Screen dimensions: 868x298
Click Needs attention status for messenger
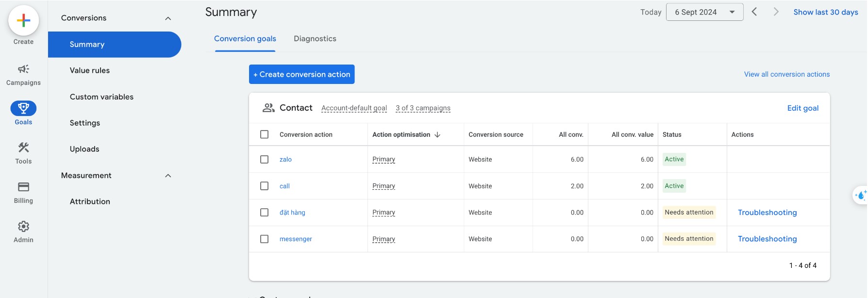[689, 239]
